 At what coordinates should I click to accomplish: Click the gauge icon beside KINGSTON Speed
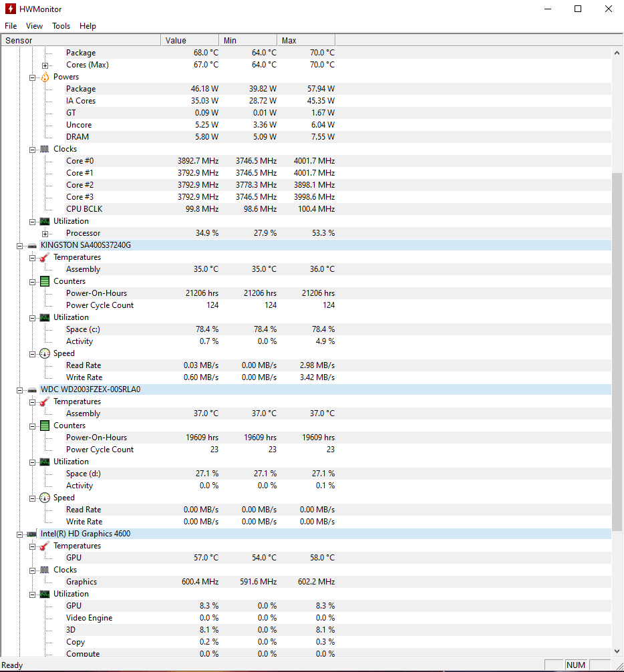tap(45, 353)
